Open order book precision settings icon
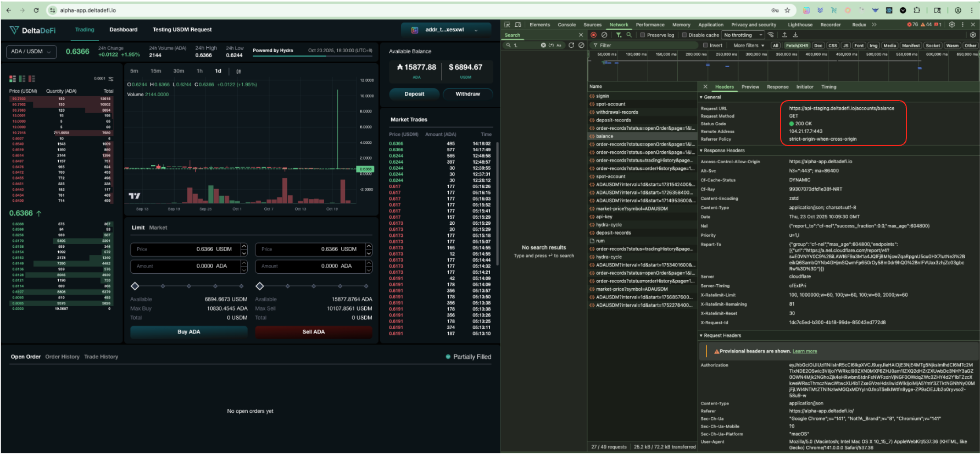This screenshot has height=454, width=980. click(x=111, y=79)
